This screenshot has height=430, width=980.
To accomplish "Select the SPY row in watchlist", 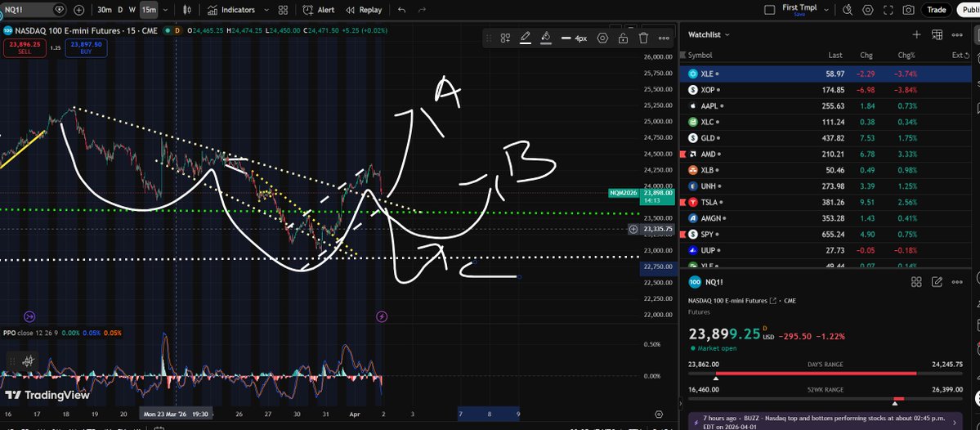I will coord(826,235).
